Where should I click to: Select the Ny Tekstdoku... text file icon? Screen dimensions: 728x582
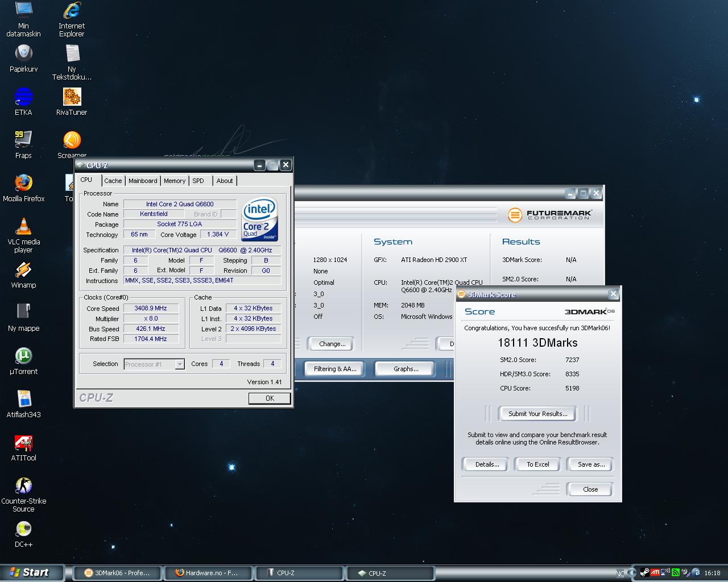click(72, 63)
